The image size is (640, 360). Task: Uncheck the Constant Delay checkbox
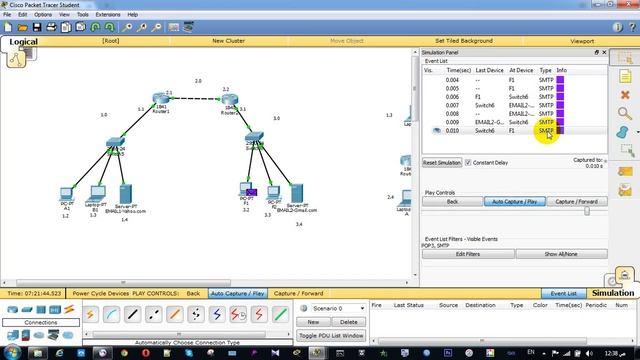pyautogui.click(x=468, y=162)
